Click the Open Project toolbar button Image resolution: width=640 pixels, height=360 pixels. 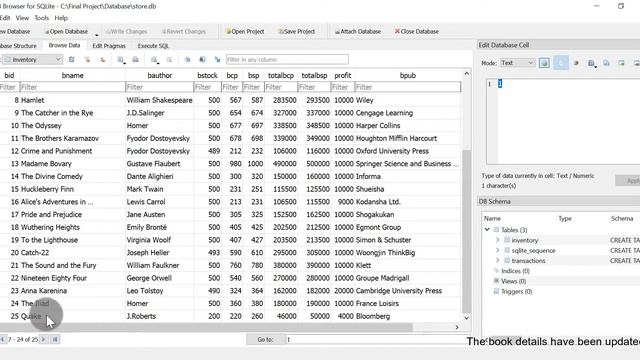244,31
